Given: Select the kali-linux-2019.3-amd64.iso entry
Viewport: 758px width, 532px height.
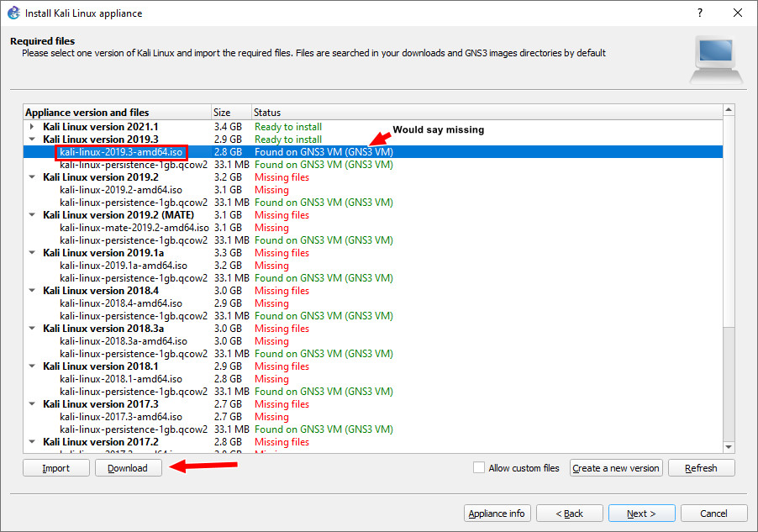Looking at the screenshot, I should click(120, 151).
